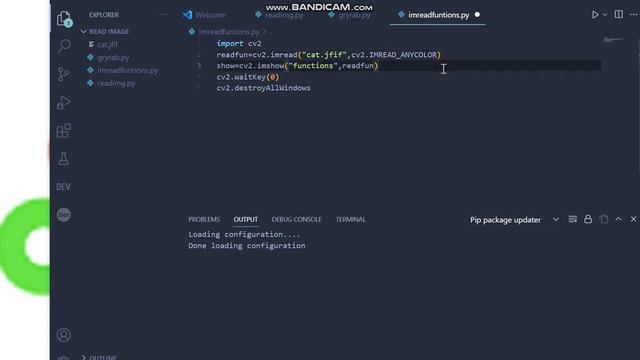Toggle output auto-scroll lock

coord(588,219)
